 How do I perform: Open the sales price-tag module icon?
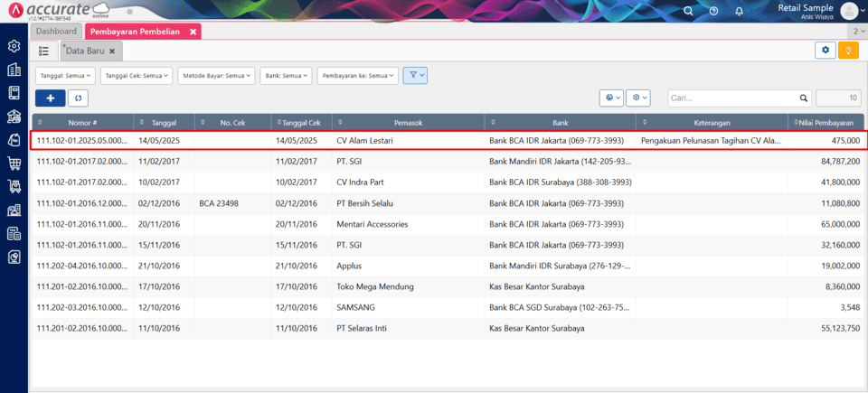click(14, 140)
